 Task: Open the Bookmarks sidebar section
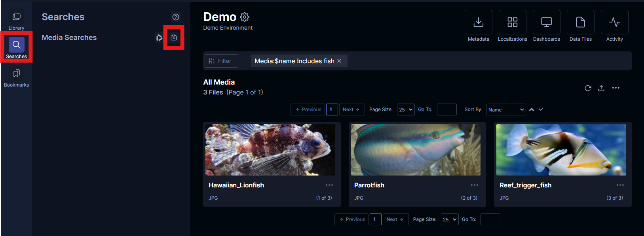[16, 77]
